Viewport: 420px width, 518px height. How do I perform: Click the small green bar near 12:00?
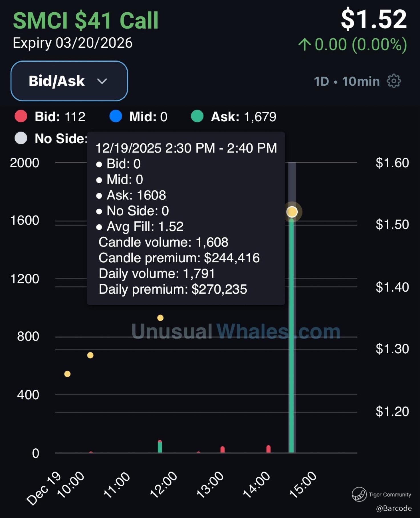[x=160, y=447]
